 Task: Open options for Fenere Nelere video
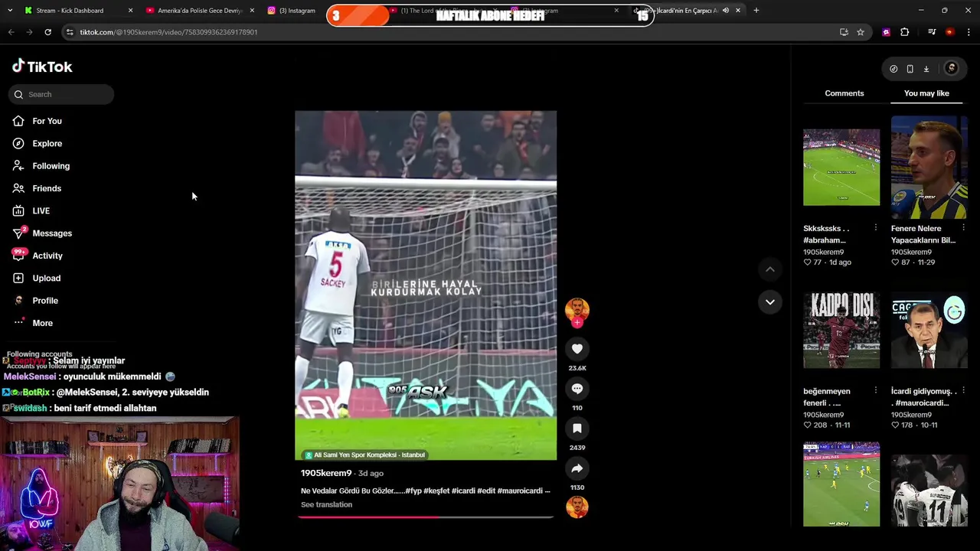click(x=962, y=228)
